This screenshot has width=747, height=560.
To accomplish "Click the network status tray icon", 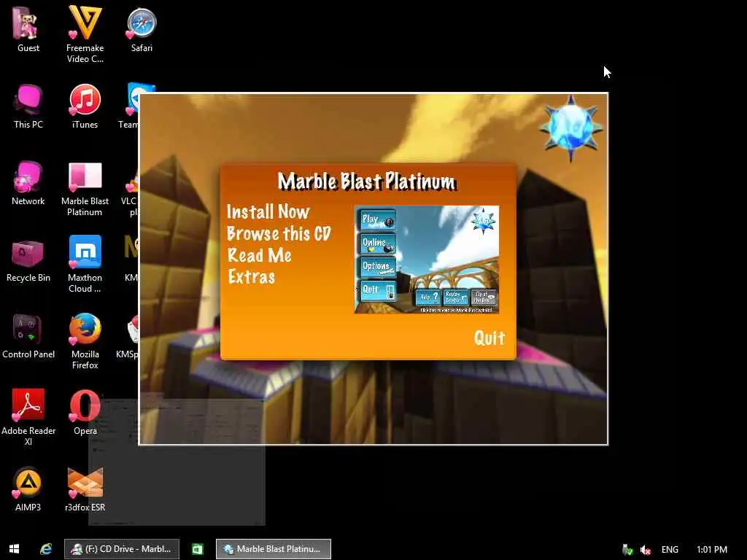I will [627, 550].
